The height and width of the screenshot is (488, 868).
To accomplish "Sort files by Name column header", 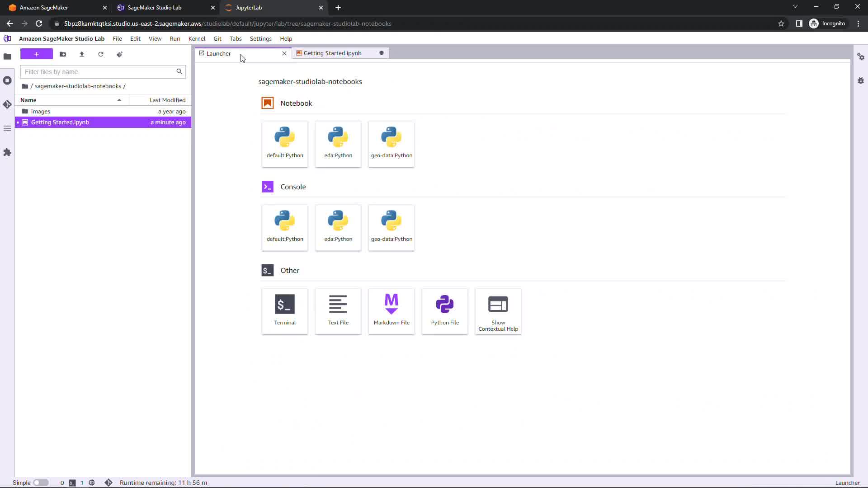I will pos(28,100).
